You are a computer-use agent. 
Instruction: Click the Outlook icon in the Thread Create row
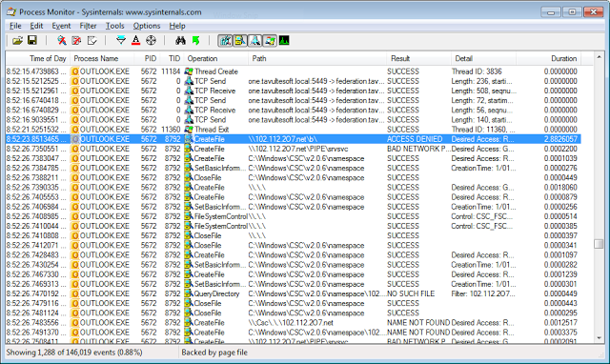(x=74, y=71)
